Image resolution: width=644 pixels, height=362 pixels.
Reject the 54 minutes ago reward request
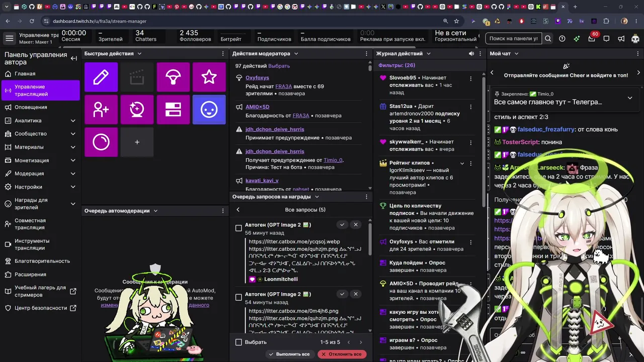click(356, 294)
